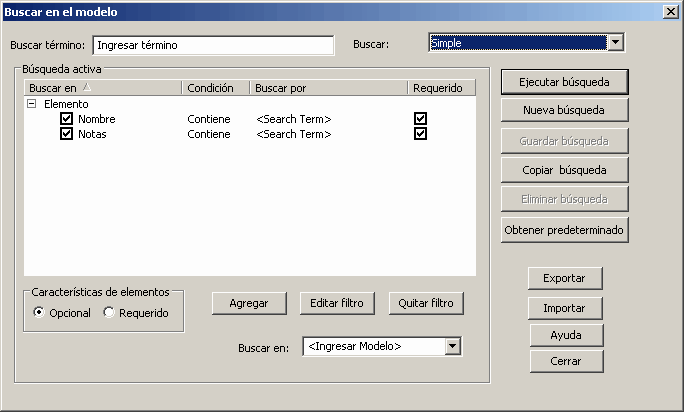
Task: Click the Buscar por column header
Action: tap(329, 88)
